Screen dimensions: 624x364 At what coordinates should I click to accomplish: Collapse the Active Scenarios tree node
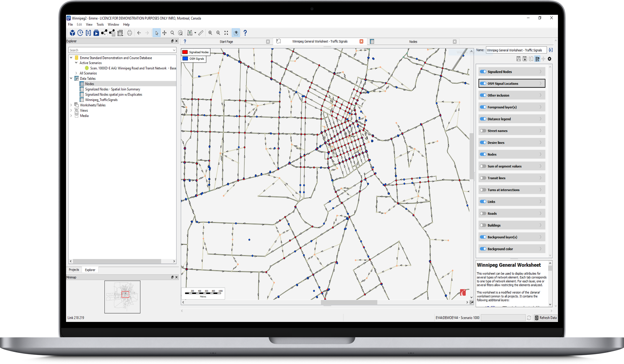[76, 63]
